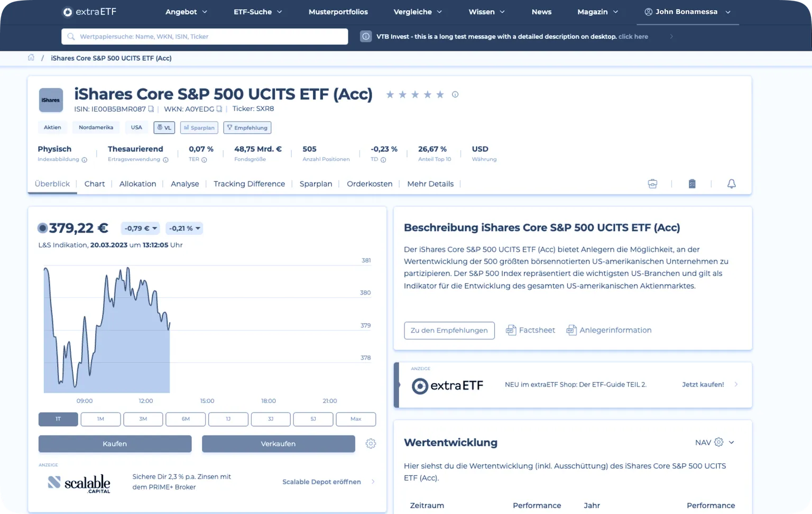This screenshot has width=812, height=514.
Task: Select the 1T chart time range
Action: click(x=58, y=419)
